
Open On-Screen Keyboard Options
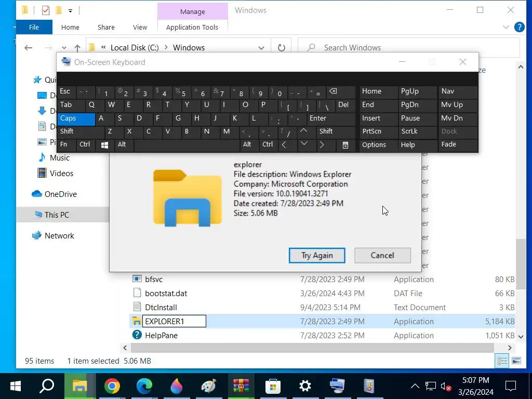coord(378,144)
